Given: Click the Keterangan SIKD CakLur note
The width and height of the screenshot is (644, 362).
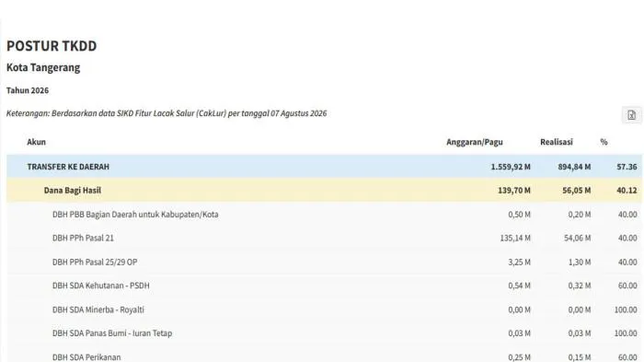Looking at the screenshot, I should pos(167,113).
